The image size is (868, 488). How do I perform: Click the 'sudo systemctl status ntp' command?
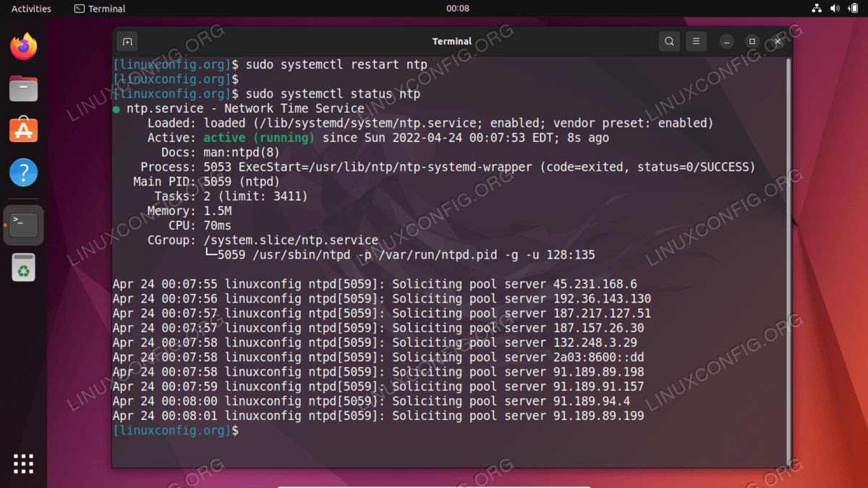[x=333, y=94]
